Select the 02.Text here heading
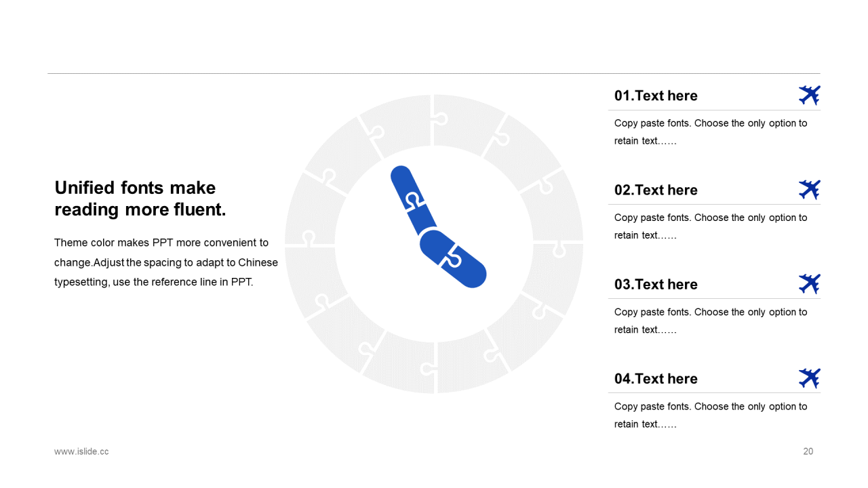This screenshot has width=868, height=488. pos(656,190)
